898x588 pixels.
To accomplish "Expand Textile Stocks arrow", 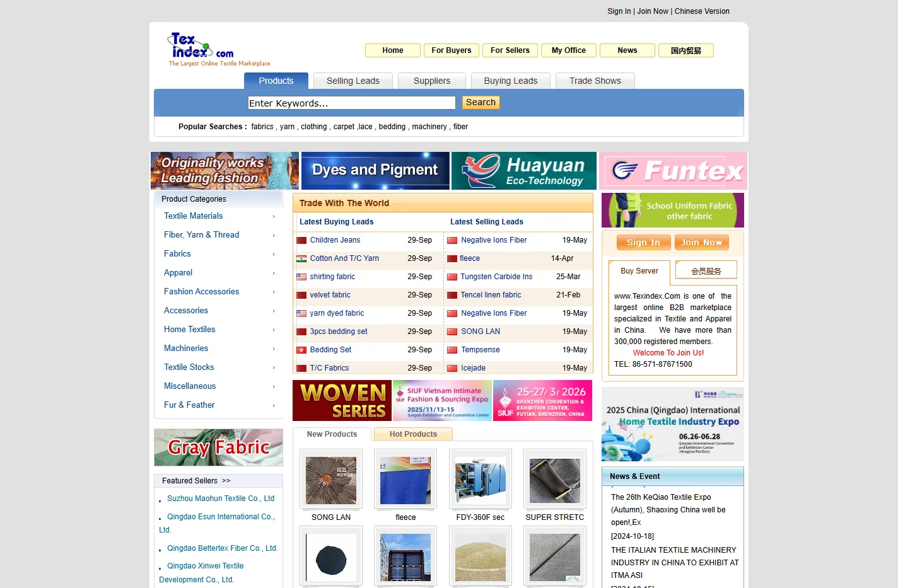I will click(x=274, y=368).
